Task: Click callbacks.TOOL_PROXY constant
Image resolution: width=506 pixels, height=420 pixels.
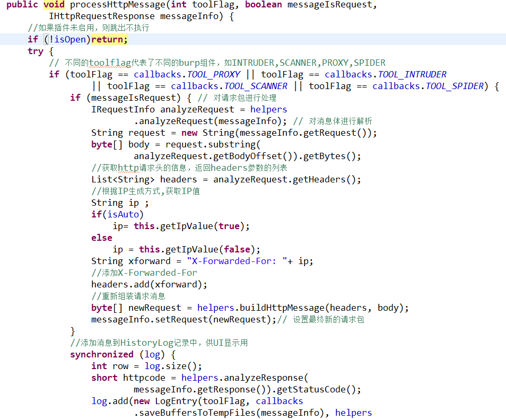Action: pyautogui.click(x=187, y=75)
